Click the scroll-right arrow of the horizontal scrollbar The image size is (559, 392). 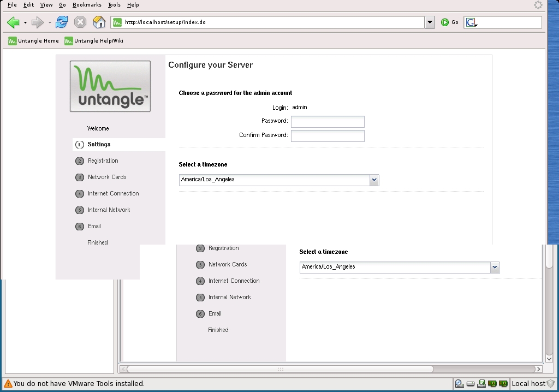tap(539, 369)
